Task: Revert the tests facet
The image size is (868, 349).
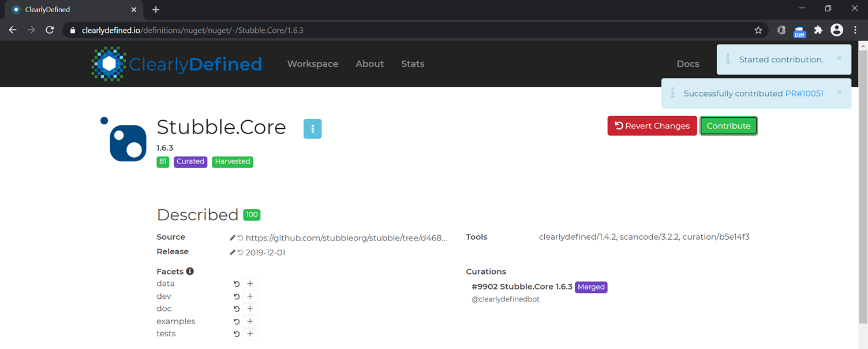Action: [x=237, y=334]
